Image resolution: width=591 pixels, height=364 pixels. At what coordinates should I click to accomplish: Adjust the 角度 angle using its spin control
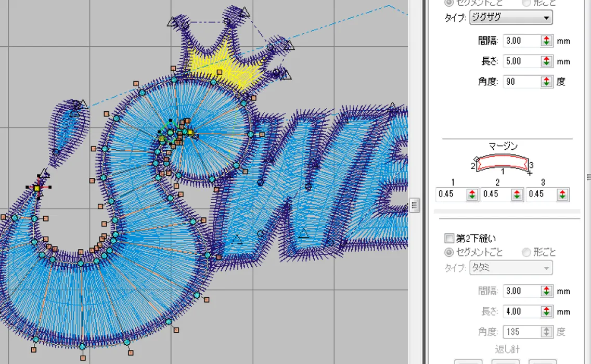point(546,82)
